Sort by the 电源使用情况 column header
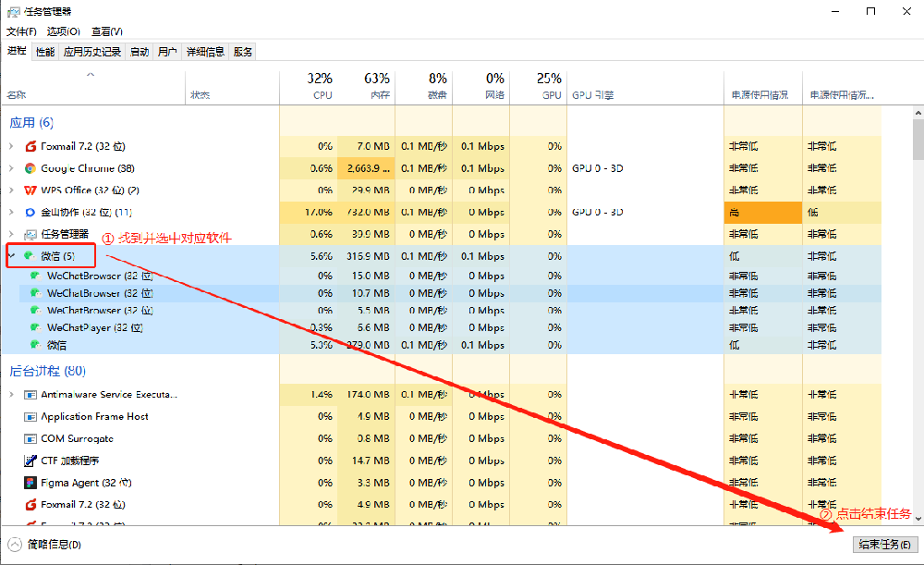Viewport: 924px width, 565px height. [762, 87]
